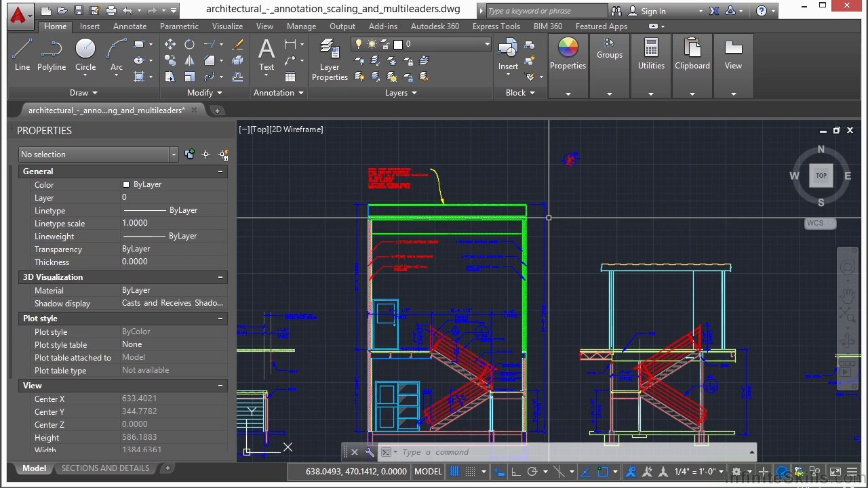
Task: Toggle annotation visibility in status bar
Action: tap(631, 471)
